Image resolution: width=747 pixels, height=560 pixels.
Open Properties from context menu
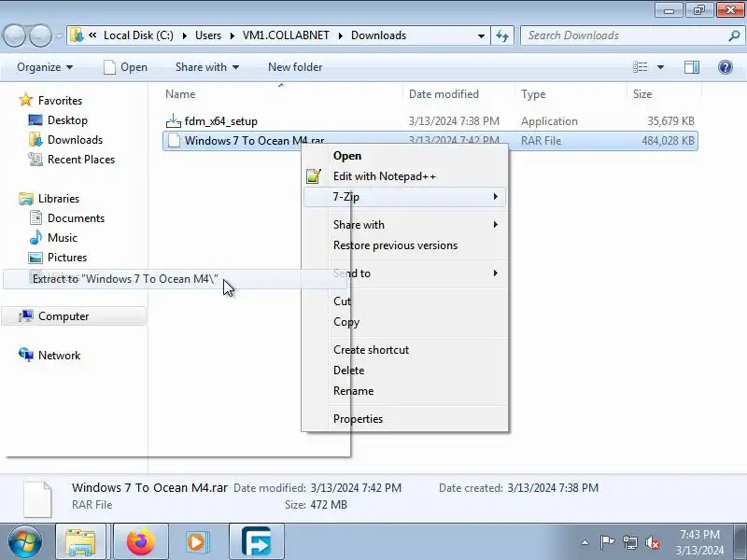pos(404,419)
